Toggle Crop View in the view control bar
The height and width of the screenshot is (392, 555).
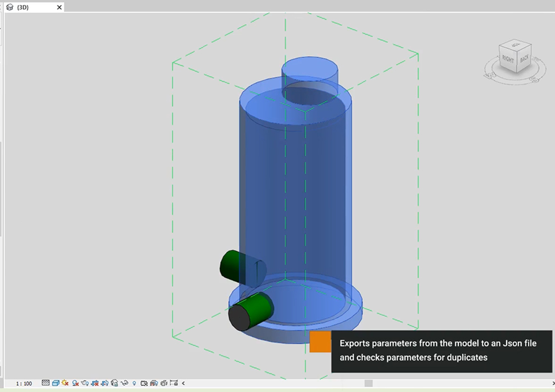95,384
